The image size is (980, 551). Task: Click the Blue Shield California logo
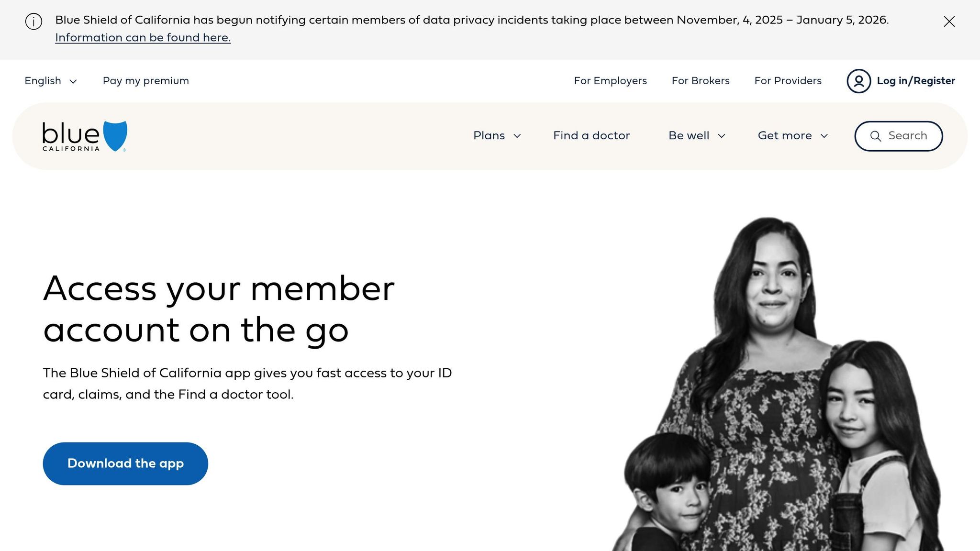(x=85, y=136)
